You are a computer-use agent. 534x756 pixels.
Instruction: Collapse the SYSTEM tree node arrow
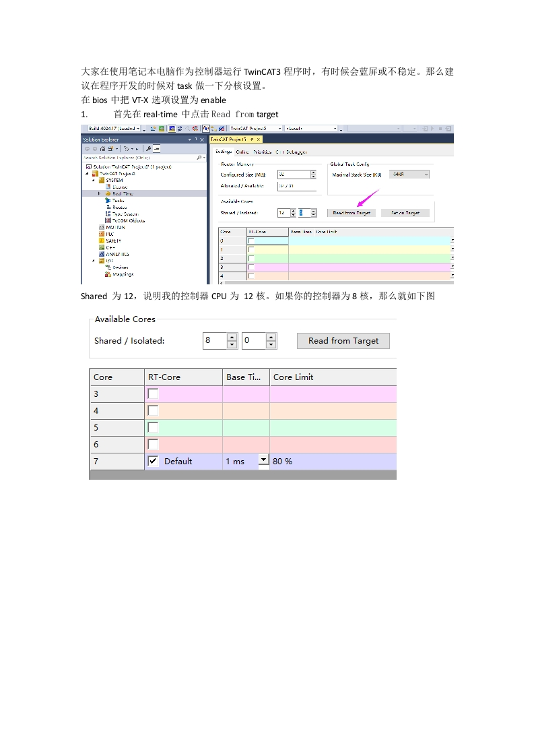[94, 181]
